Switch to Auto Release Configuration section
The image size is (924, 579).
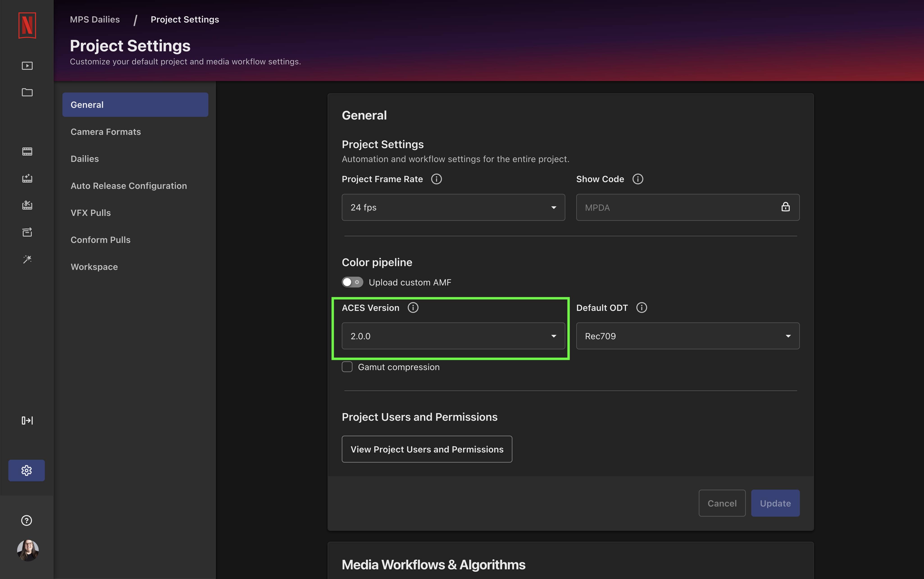[129, 186]
